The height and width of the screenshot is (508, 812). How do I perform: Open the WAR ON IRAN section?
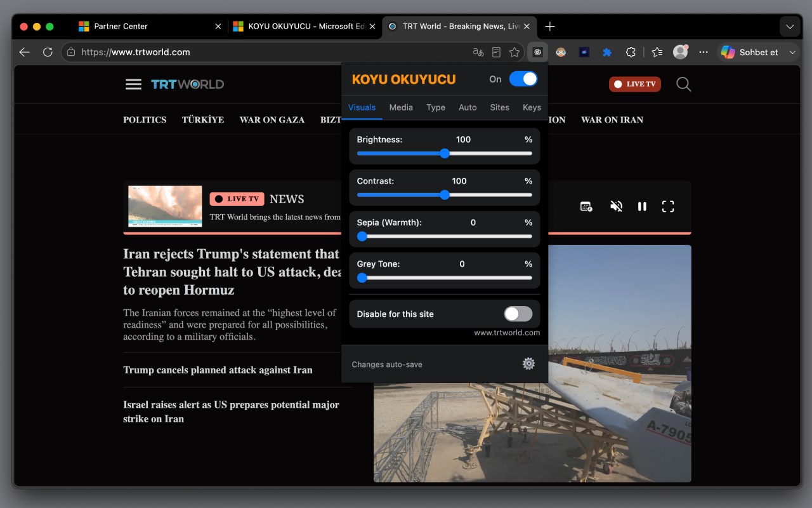coord(612,119)
